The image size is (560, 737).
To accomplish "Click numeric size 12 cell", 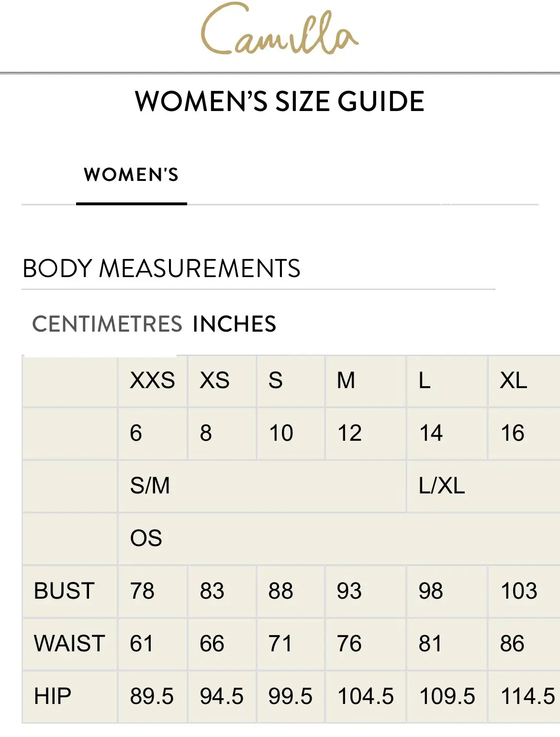I will (349, 433).
